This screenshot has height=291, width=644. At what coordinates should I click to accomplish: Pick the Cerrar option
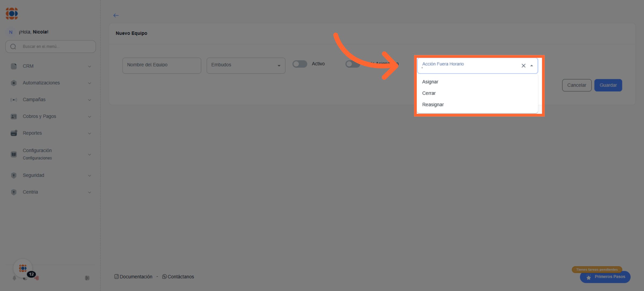point(429,93)
